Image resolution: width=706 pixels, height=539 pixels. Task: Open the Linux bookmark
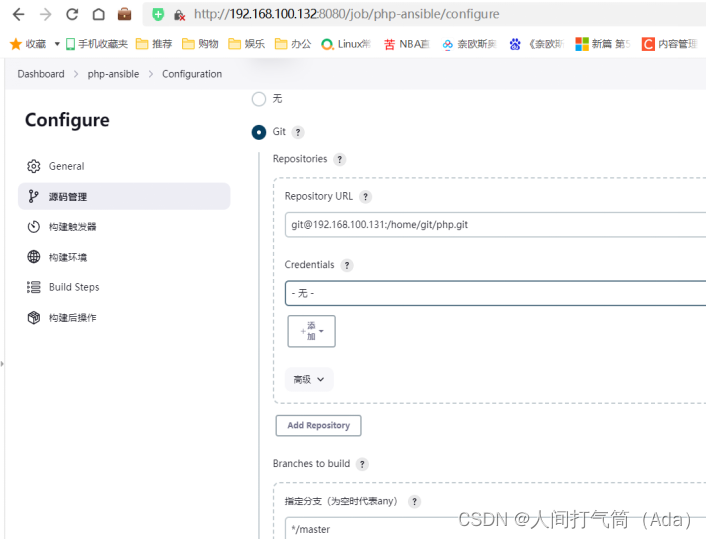pos(346,44)
